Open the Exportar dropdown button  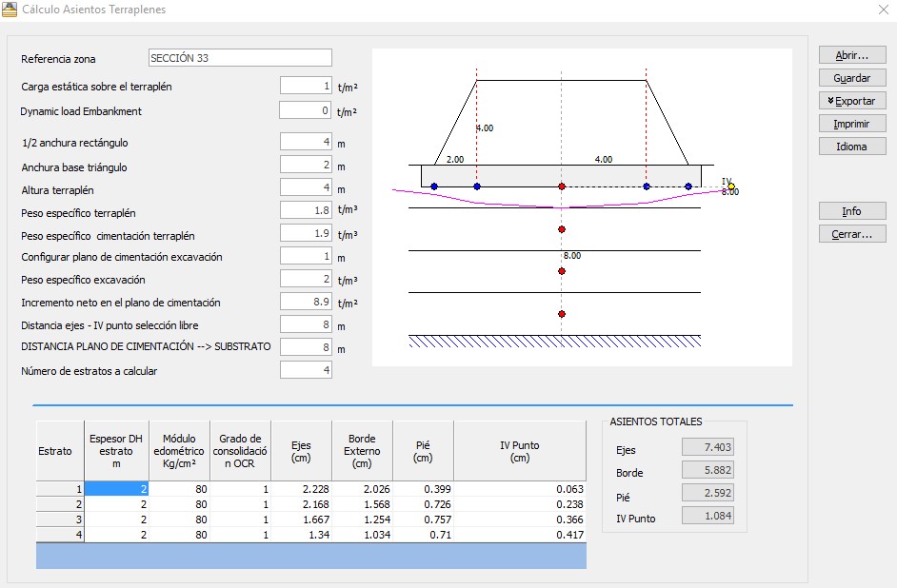tap(852, 101)
